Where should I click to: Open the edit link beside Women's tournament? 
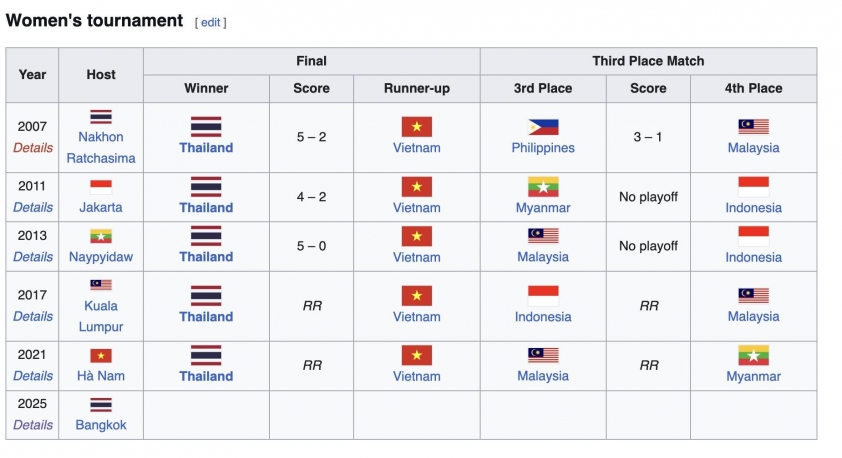[x=210, y=22]
